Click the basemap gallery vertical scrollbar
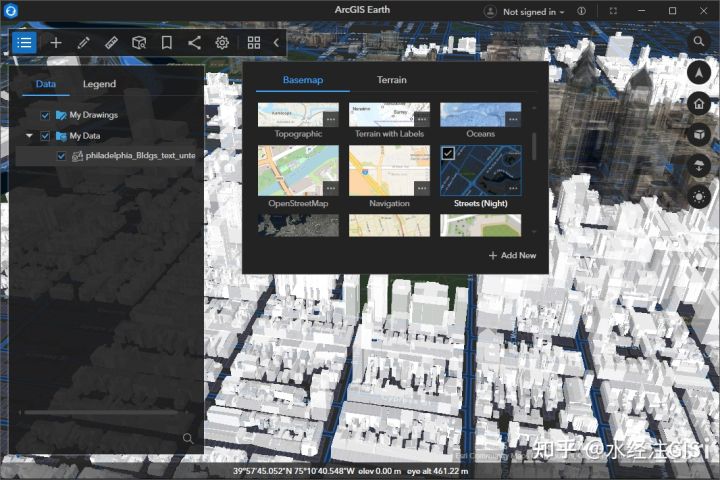This screenshot has width=720, height=480. coord(534,147)
